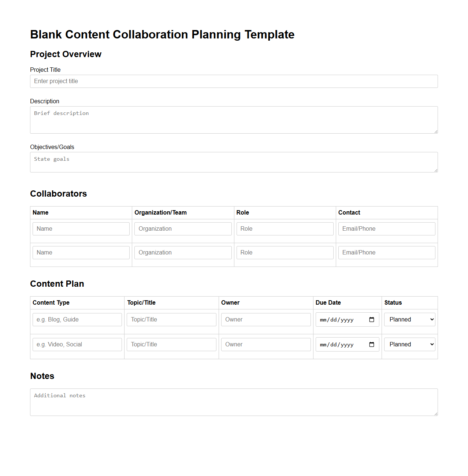Open the Status dropdown in the first content row
Screen dimensions: 468x476
coord(409,319)
